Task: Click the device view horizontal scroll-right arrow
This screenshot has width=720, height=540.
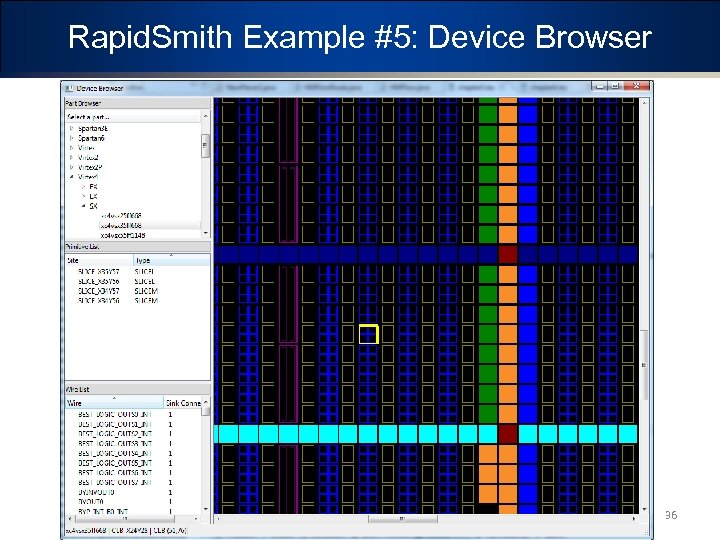Action: pyautogui.click(x=634, y=519)
